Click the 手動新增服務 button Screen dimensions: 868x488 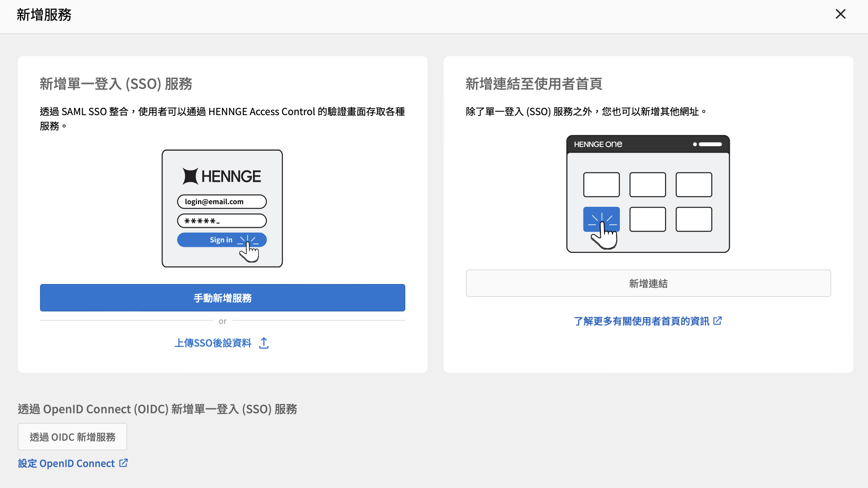pos(223,298)
